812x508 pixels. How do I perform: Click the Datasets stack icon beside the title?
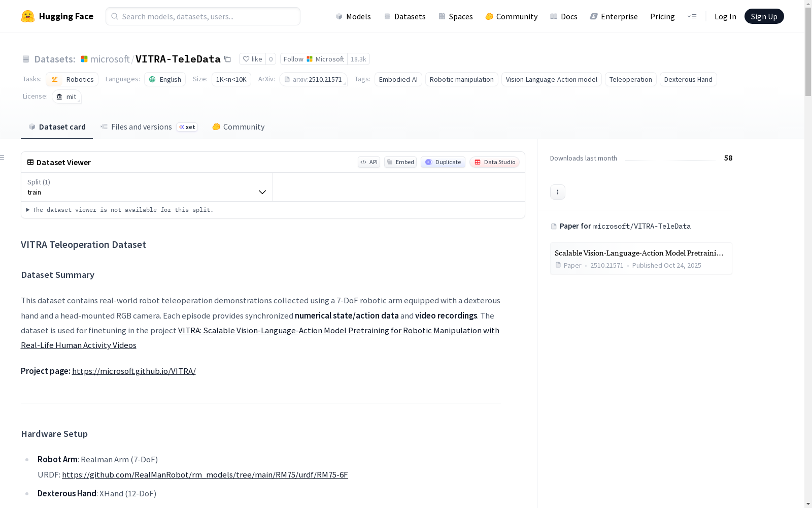tap(26, 59)
